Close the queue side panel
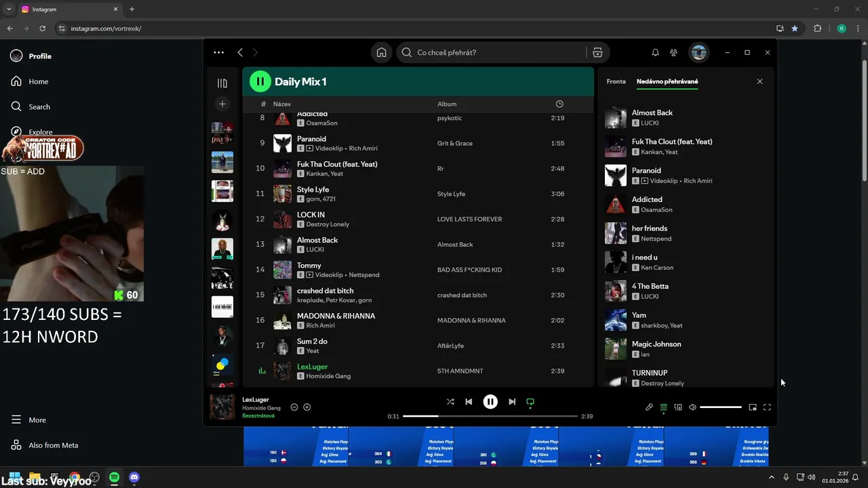The height and width of the screenshot is (488, 868). coord(759,81)
